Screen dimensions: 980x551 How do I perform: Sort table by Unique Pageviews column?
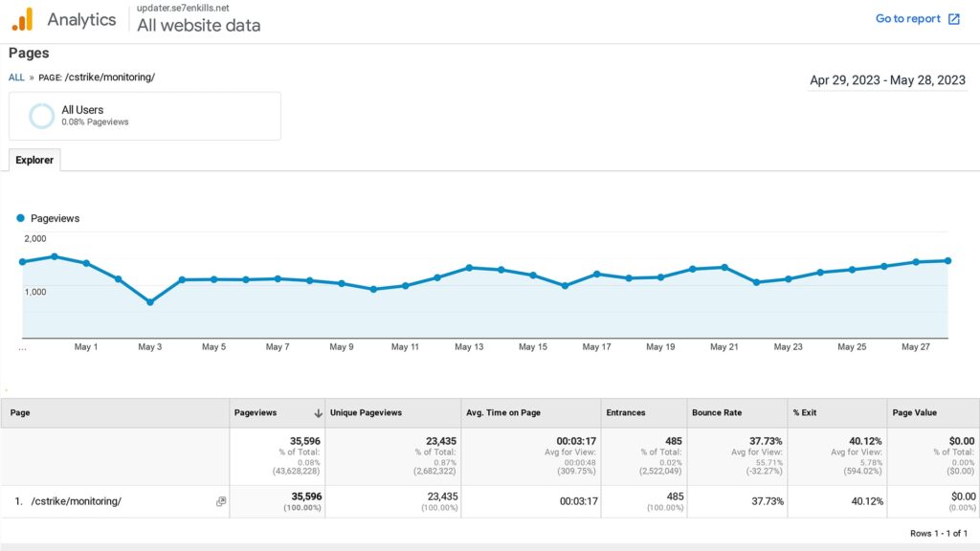366,413
